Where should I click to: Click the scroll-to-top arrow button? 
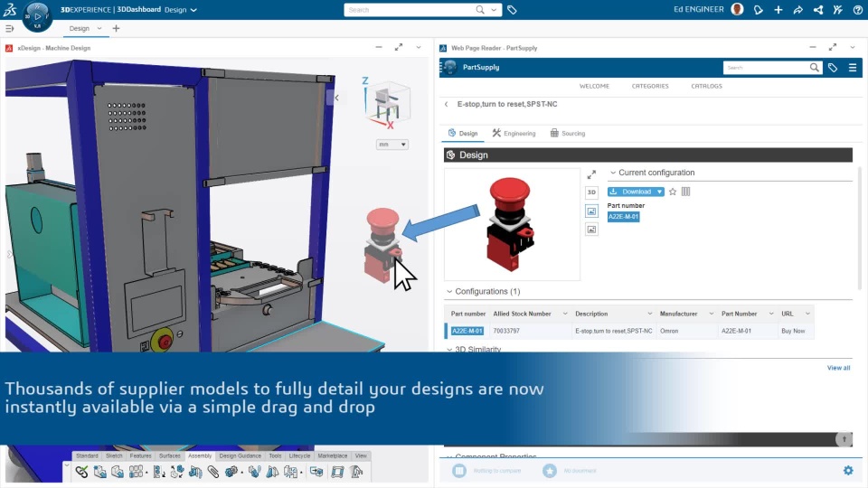844,439
